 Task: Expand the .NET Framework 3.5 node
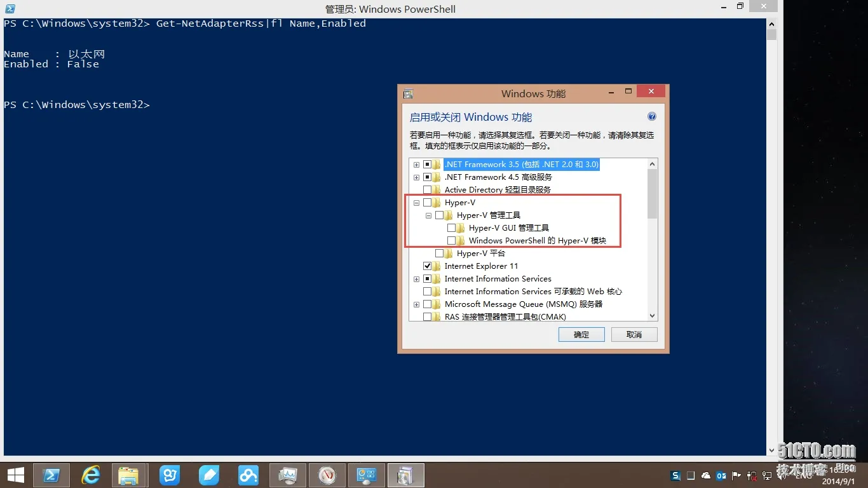pos(416,165)
